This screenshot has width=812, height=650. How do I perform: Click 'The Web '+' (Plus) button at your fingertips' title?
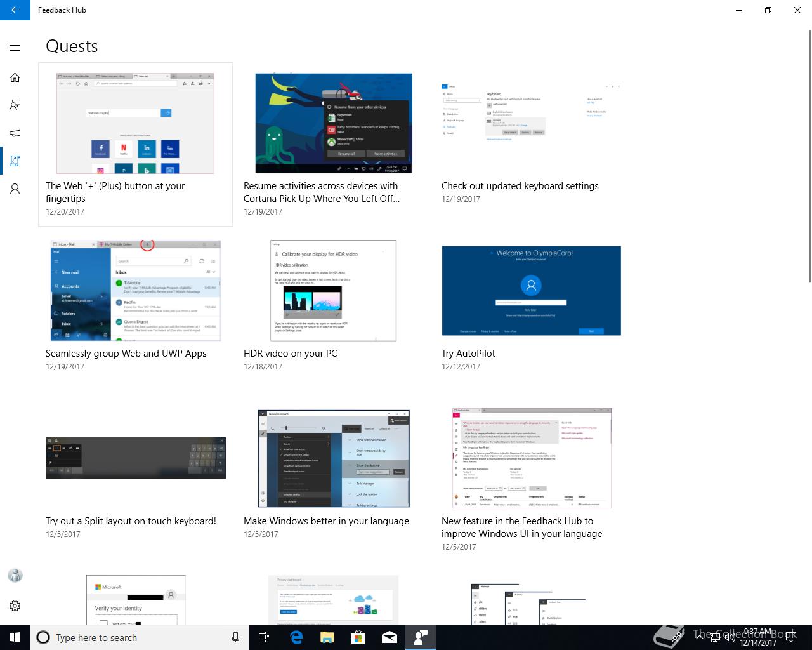coord(115,192)
